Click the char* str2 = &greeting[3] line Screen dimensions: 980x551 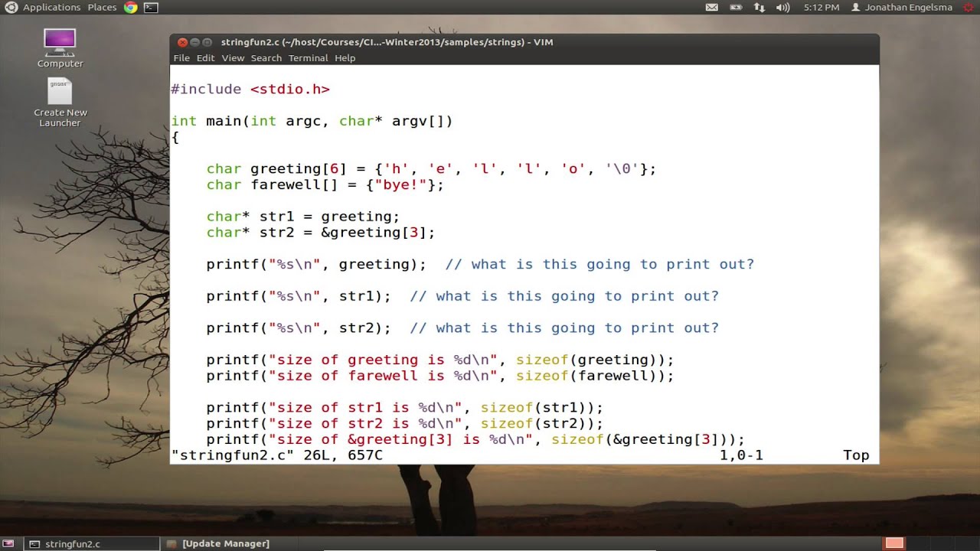(321, 233)
